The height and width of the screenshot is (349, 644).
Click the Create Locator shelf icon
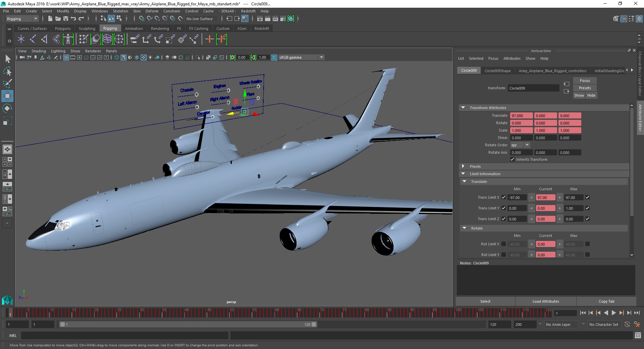pos(21,39)
